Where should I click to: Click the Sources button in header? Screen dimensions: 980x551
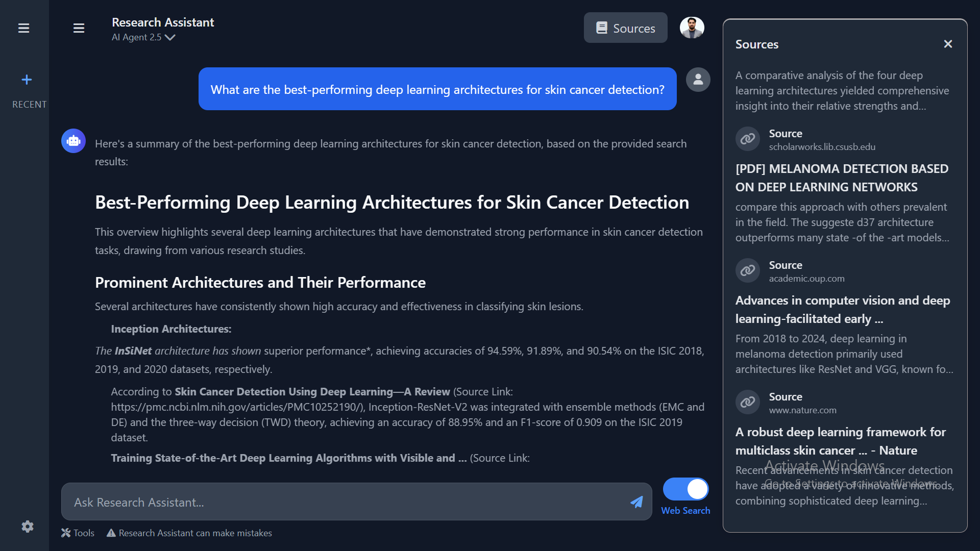(x=625, y=28)
